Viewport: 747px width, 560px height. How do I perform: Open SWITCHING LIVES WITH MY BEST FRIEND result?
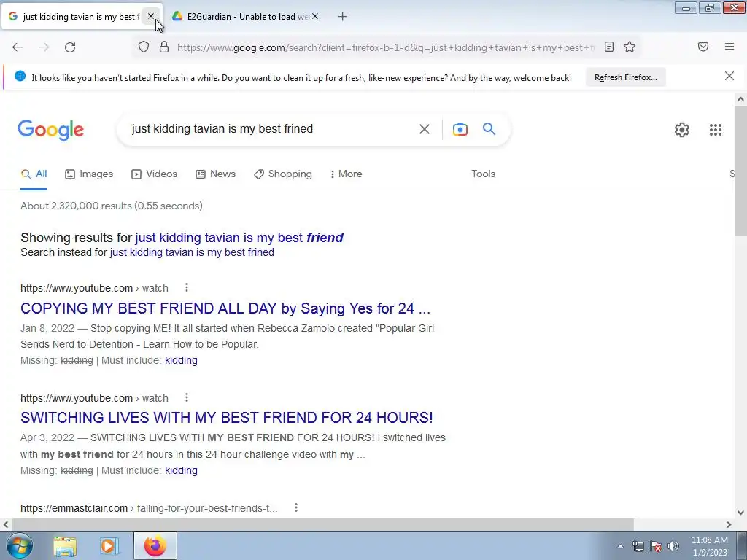227,418
